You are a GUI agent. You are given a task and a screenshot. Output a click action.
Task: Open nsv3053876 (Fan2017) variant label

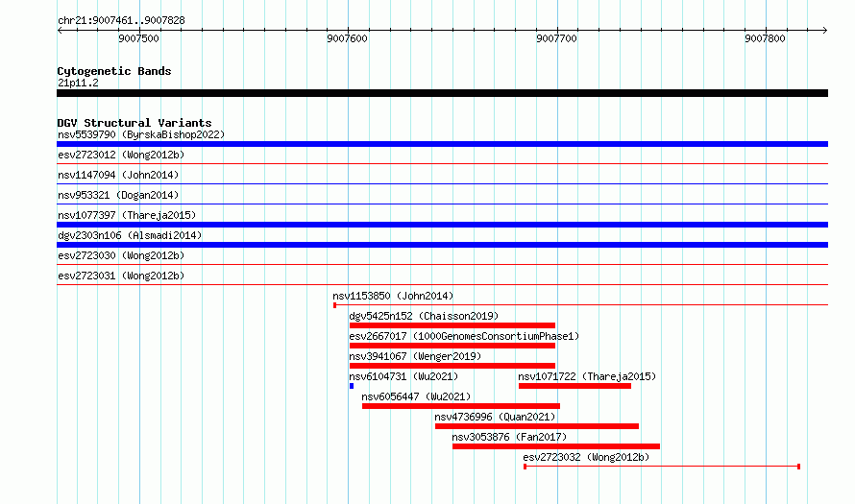tap(509, 437)
